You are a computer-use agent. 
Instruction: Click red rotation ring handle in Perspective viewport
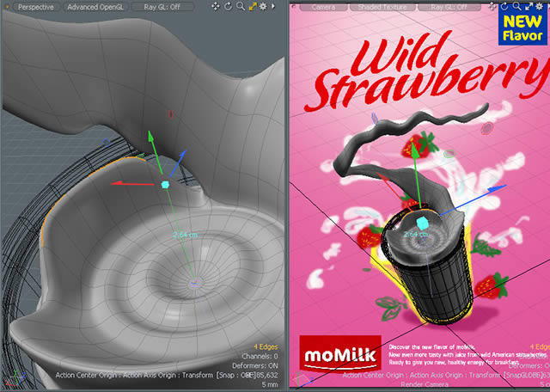coord(171,114)
